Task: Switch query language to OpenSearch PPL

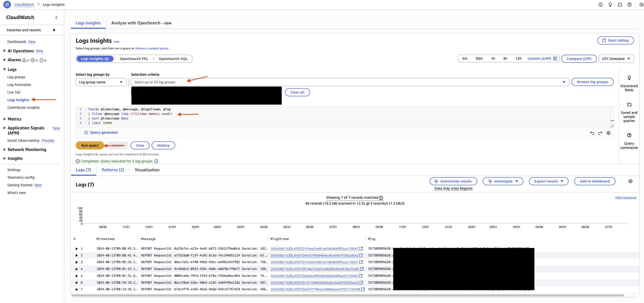Action: coord(134,58)
